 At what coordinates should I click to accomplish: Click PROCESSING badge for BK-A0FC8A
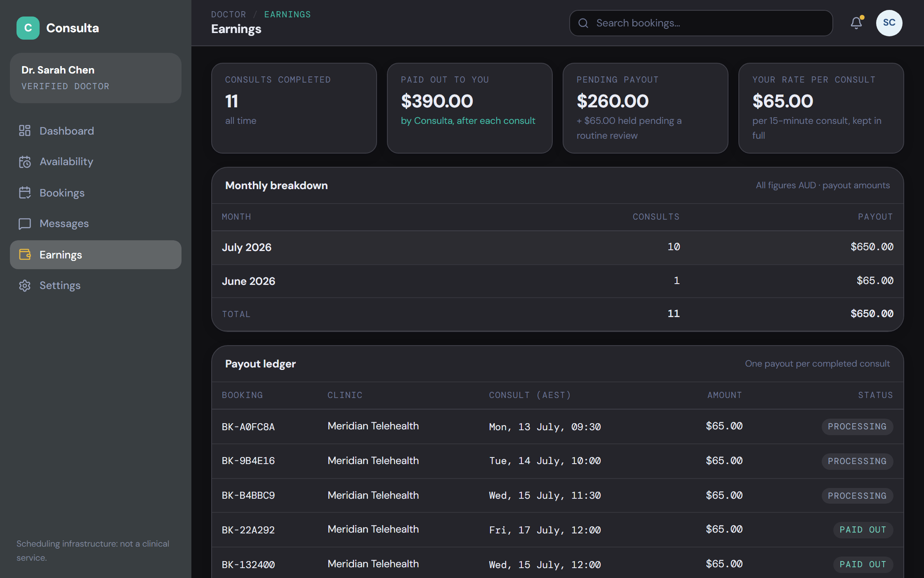(857, 426)
